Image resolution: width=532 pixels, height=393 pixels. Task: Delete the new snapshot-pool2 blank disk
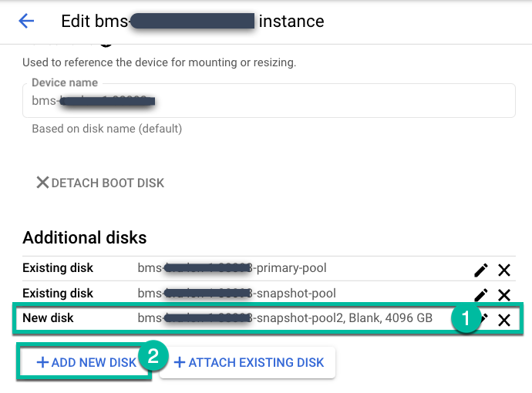[504, 319]
